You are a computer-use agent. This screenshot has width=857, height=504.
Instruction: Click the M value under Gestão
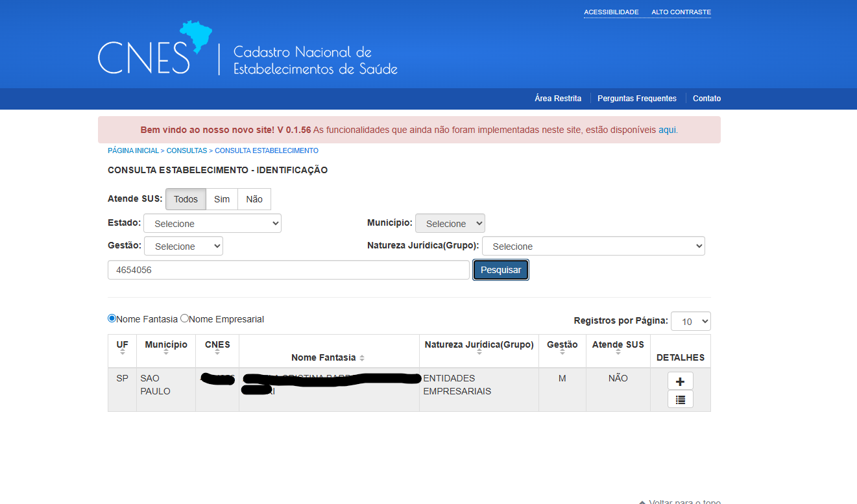pos(562,378)
